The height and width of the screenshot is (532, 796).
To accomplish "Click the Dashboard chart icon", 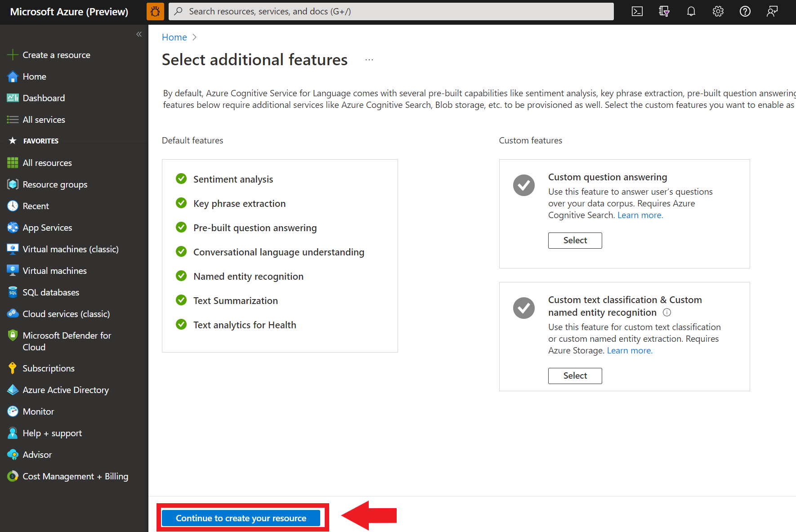I will click(13, 98).
